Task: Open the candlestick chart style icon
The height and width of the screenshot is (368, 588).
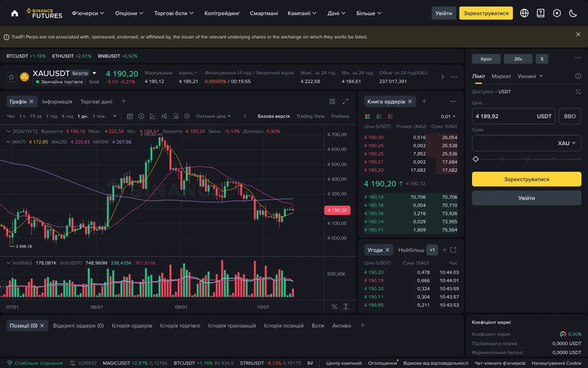Action: pyautogui.click(x=164, y=116)
